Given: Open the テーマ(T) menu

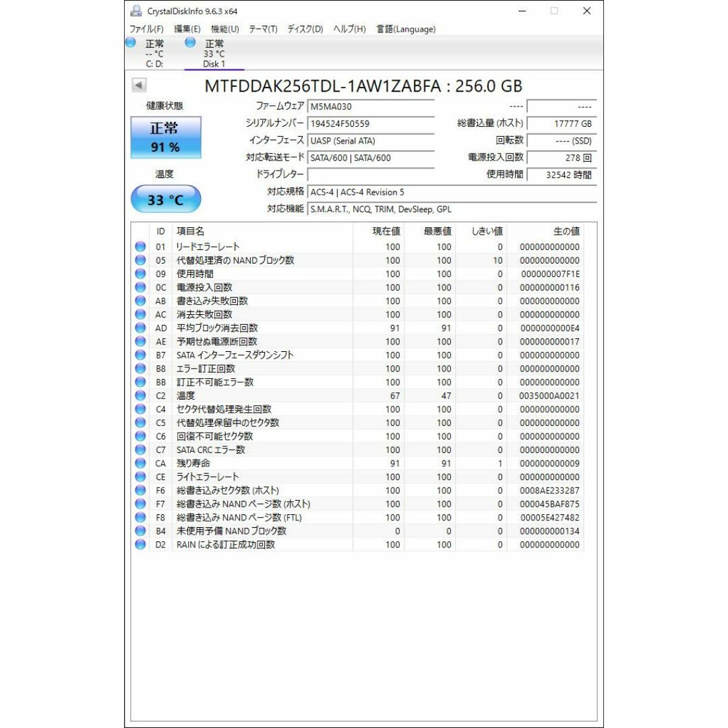Looking at the screenshot, I should click(x=263, y=29).
